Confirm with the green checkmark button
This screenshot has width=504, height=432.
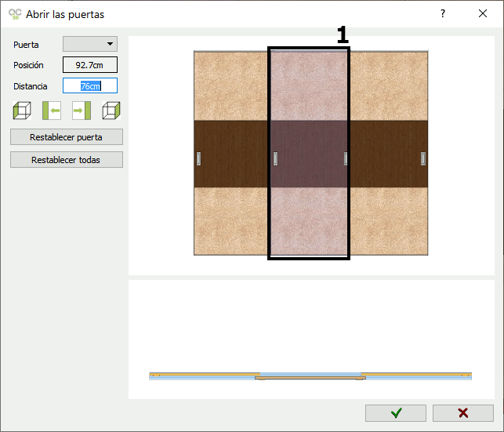[396, 413]
